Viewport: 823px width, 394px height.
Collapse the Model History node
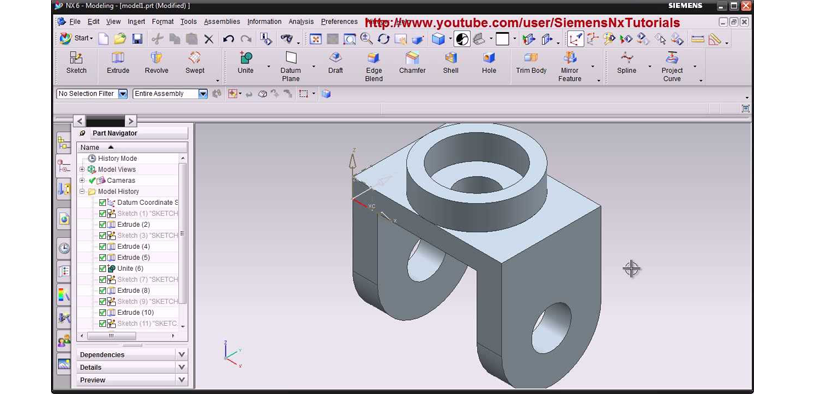tap(82, 191)
